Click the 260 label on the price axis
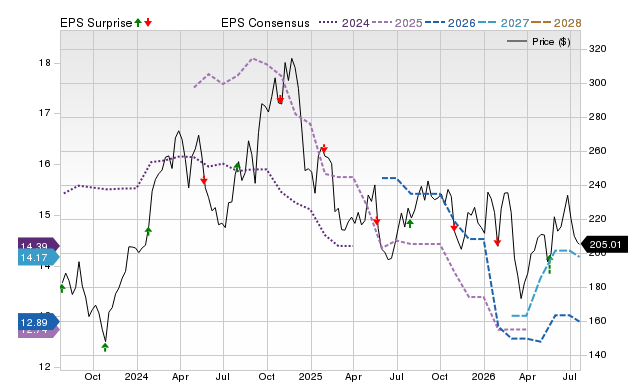 click(x=598, y=151)
